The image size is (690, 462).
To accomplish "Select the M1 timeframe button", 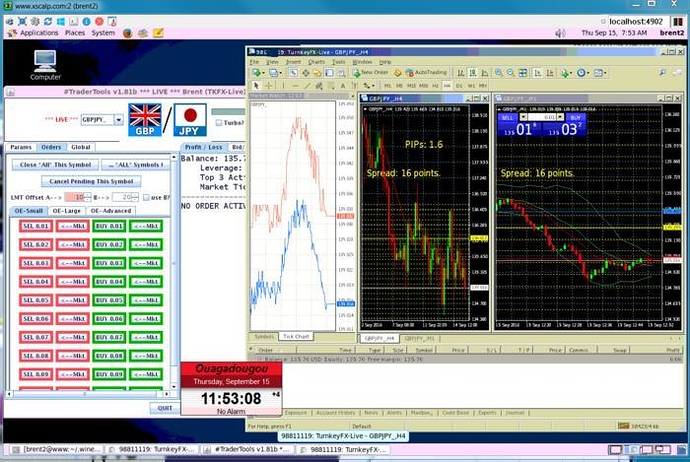I will [x=387, y=85].
